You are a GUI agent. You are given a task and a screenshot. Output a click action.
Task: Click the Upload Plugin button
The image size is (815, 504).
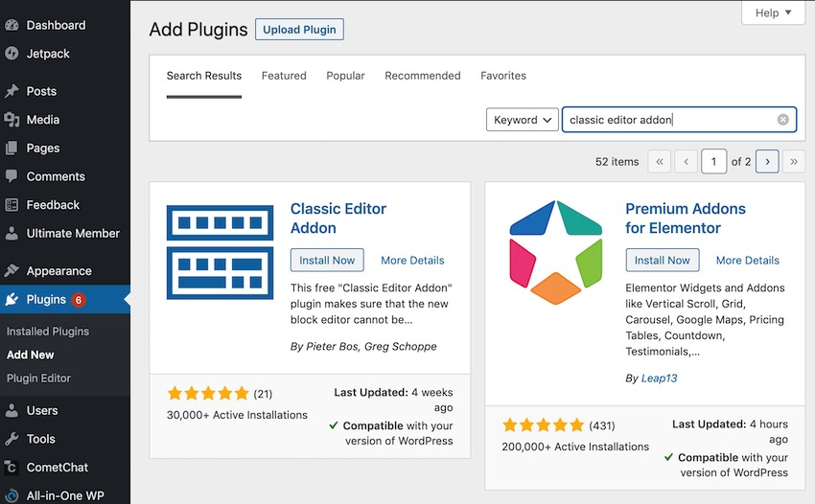point(299,30)
